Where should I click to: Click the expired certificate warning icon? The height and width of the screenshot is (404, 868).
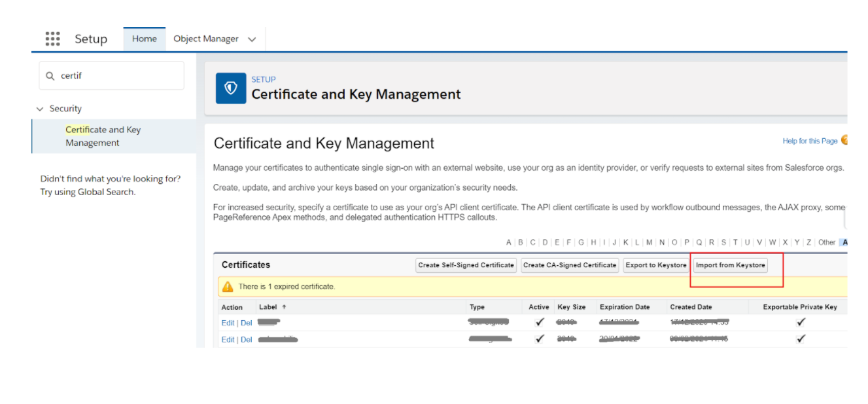click(x=228, y=287)
